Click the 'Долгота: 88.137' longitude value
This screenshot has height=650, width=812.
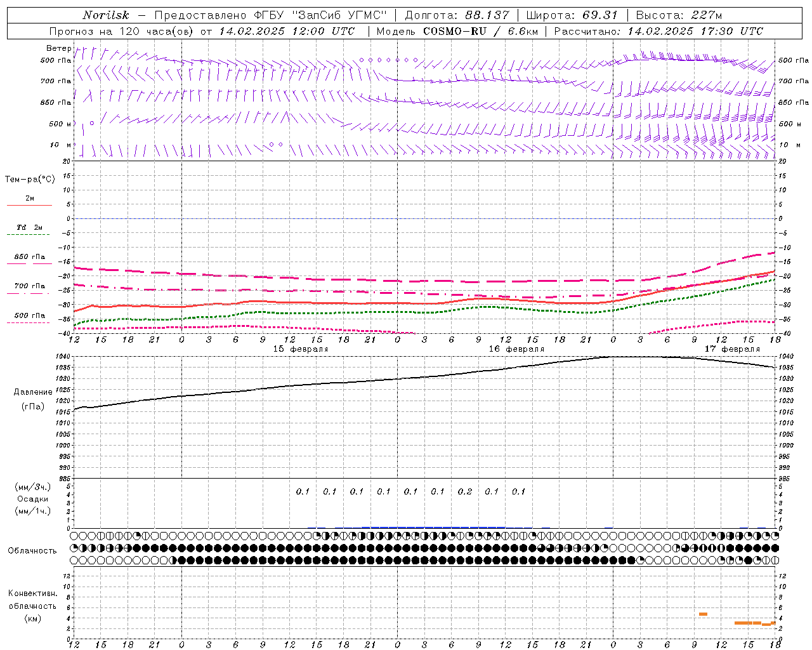click(457, 15)
